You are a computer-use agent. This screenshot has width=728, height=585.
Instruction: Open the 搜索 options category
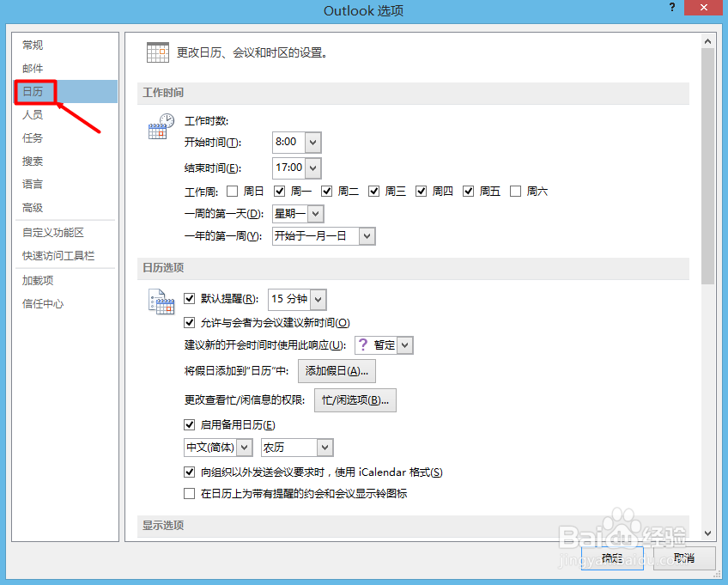pos(64,161)
